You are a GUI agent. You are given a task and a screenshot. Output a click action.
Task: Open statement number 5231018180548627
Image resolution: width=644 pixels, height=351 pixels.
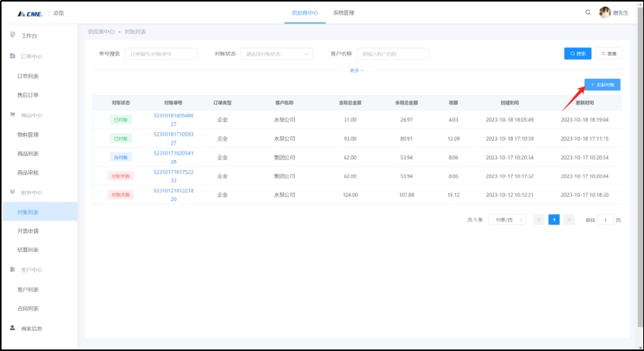[x=174, y=119]
